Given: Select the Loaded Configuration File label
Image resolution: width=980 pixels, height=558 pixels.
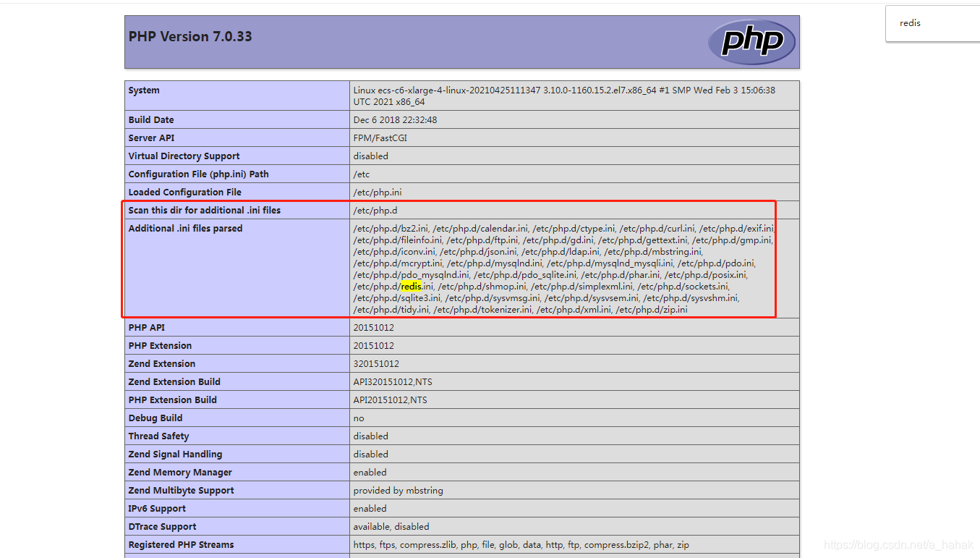Looking at the screenshot, I should tap(185, 193).
